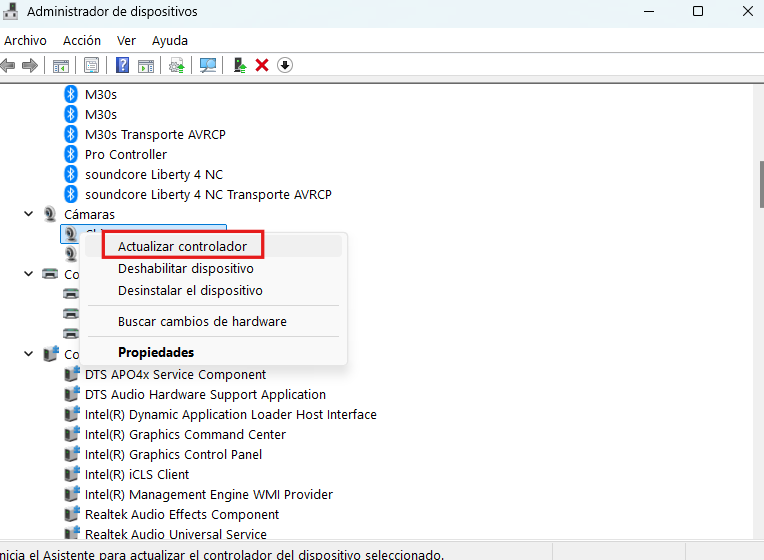Click the black down-arrow circle toolbar icon
The height and width of the screenshot is (560, 764).
coord(285,65)
